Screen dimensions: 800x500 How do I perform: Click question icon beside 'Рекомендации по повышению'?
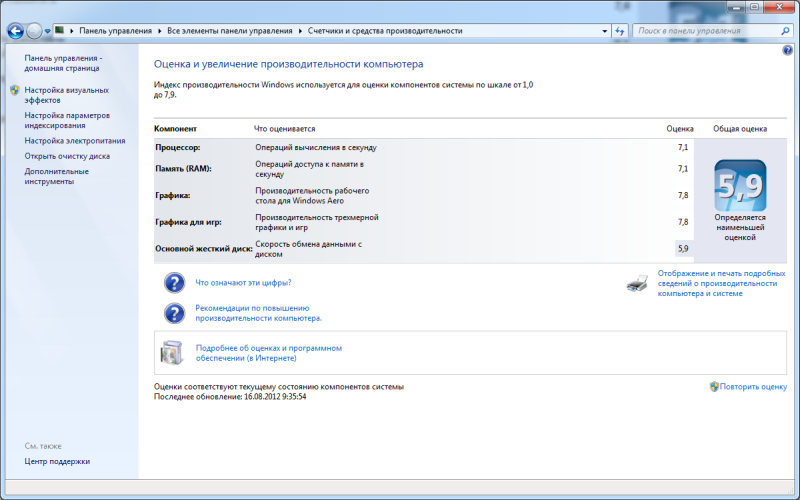pyautogui.click(x=174, y=313)
